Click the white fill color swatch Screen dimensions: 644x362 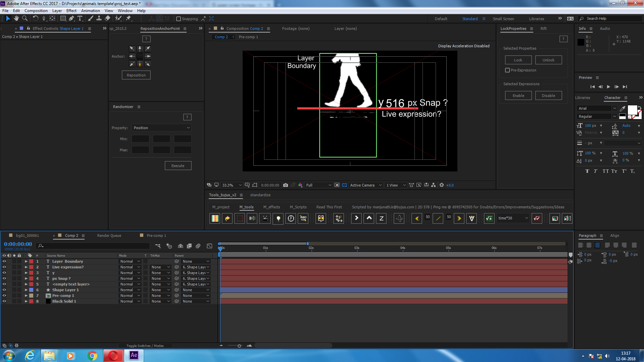632,110
